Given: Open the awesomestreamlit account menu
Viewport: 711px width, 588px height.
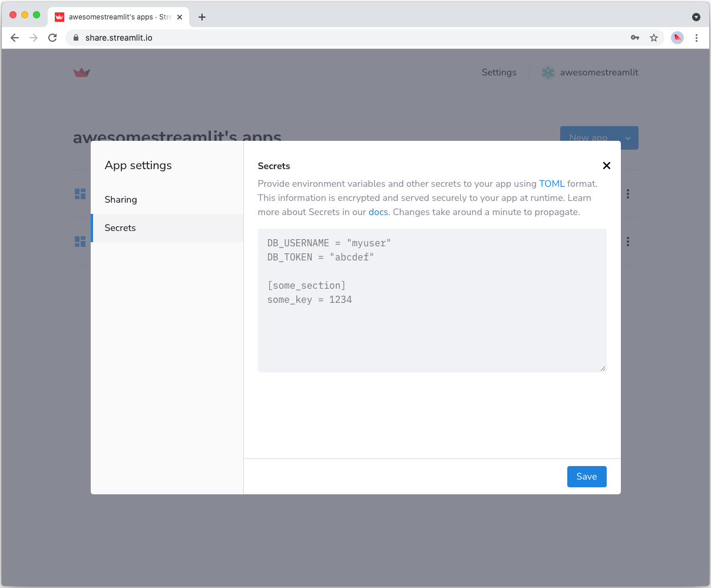Looking at the screenshot, I should click(x=590, y=72).
